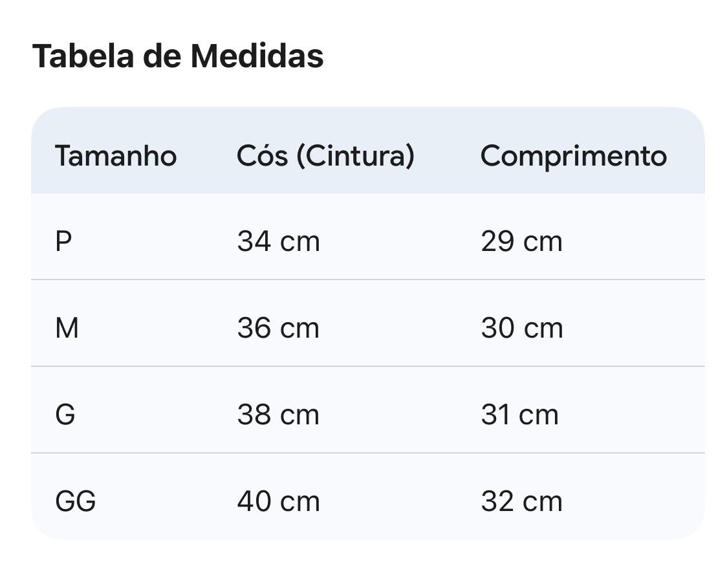
Task: Click the 29 cm length value
Action: click(521, 242)
